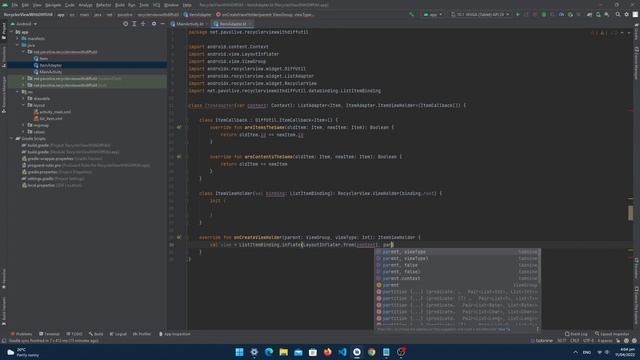The image size is (640, 360).
Task: Open the Refactor menu
Action: click(103, 5)
